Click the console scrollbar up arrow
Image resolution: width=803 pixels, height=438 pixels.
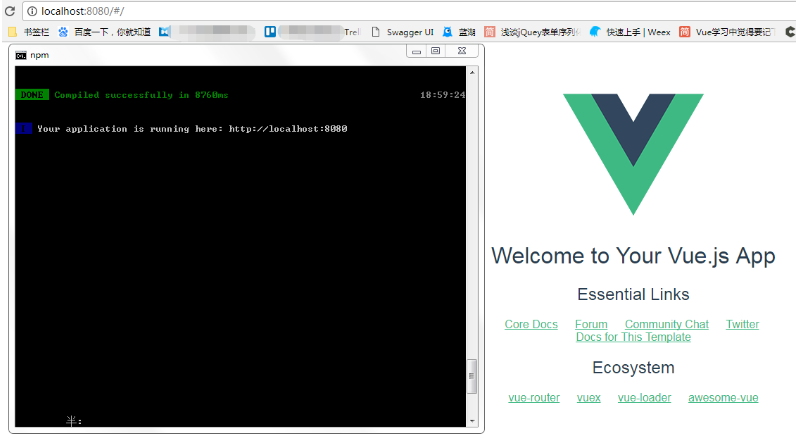(x=472, y=73)
